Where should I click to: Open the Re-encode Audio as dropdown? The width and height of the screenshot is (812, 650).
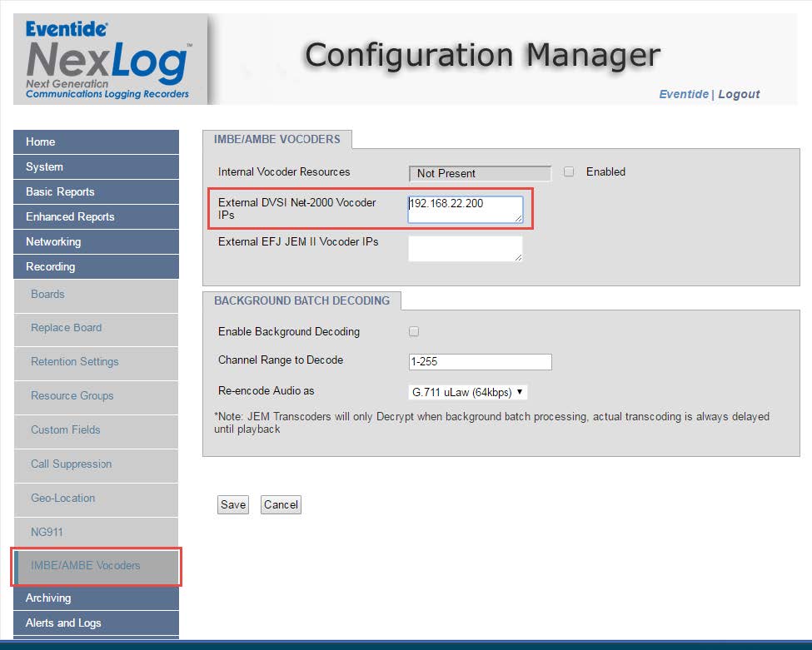(468, 392)
